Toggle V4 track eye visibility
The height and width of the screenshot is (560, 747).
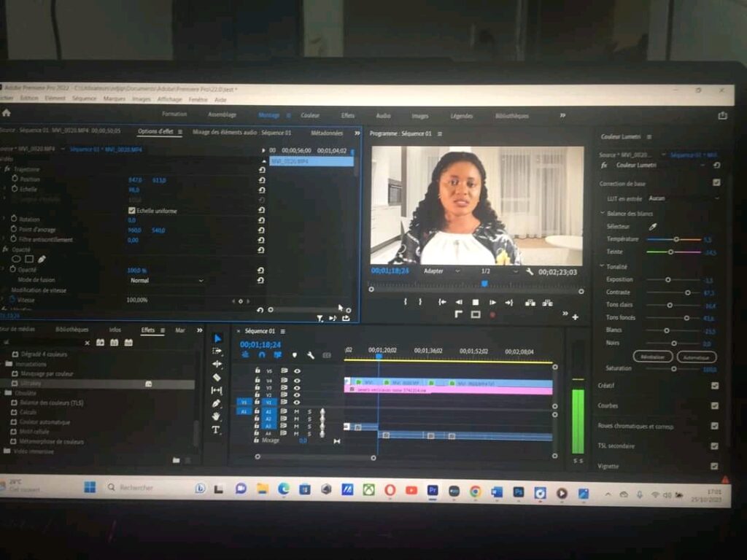pos(298,381)
